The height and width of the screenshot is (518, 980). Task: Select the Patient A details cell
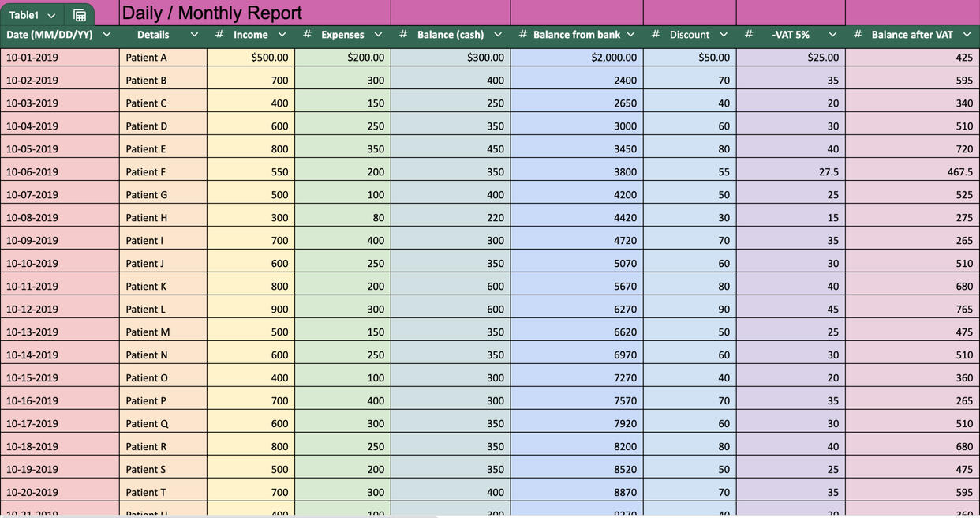[x=163, y=58]
